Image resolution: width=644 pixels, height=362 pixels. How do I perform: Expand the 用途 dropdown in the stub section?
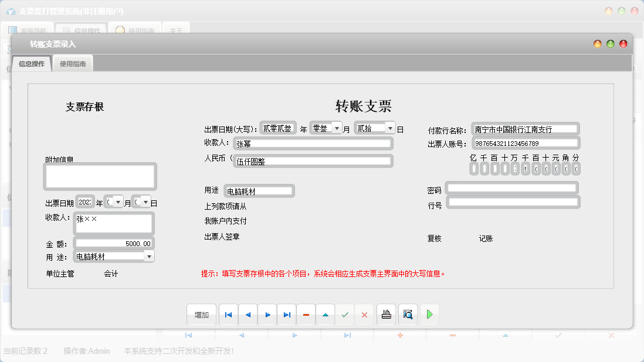pos(149,255)
